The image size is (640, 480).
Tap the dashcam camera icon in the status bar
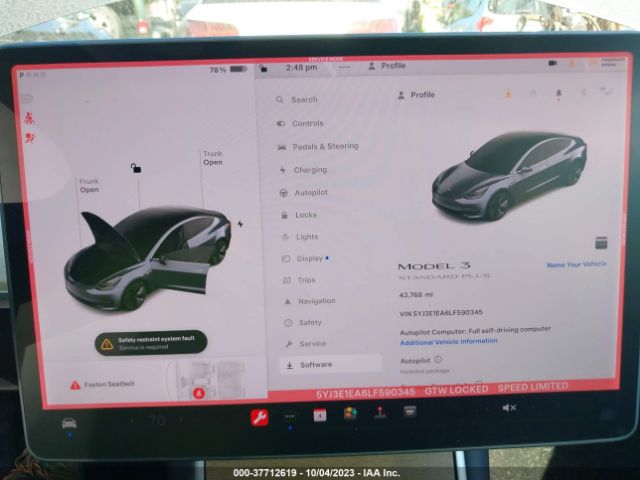553,63
